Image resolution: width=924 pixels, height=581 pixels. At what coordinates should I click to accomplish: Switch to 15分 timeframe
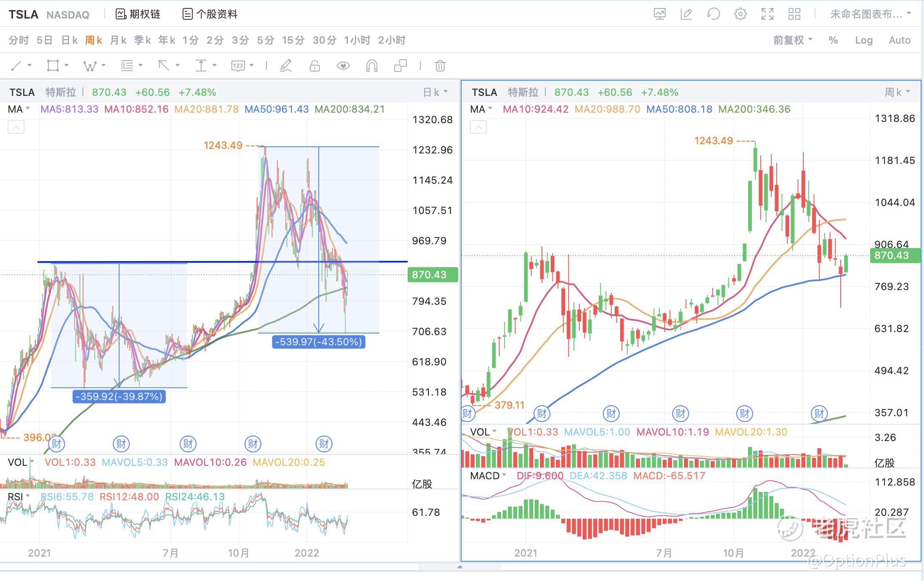[293, 40]
